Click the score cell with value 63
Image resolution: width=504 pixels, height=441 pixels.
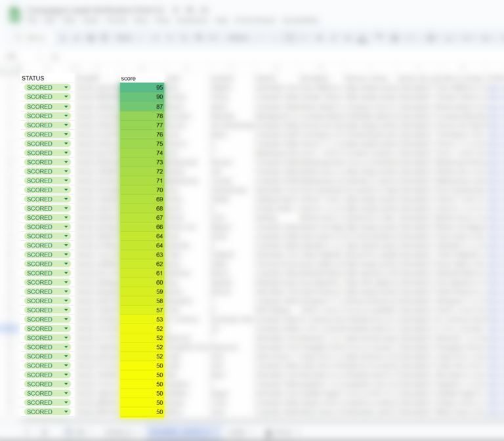tap(142, 255)
